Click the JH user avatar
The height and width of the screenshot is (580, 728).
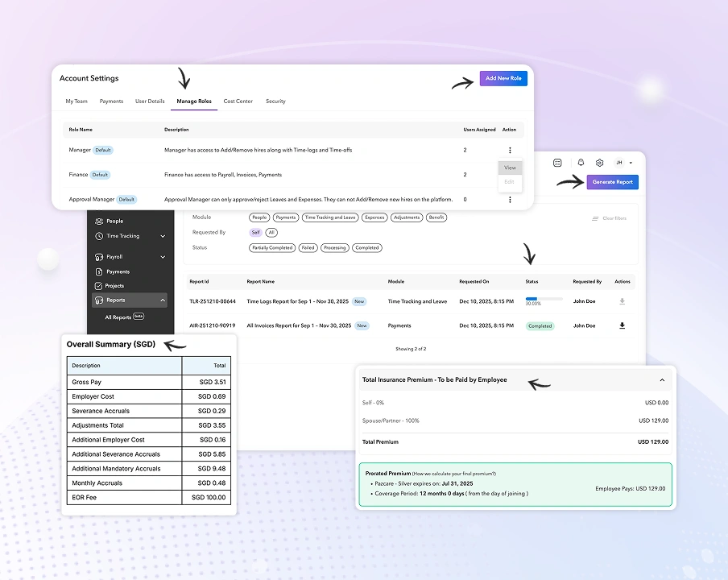click(619, 163)
